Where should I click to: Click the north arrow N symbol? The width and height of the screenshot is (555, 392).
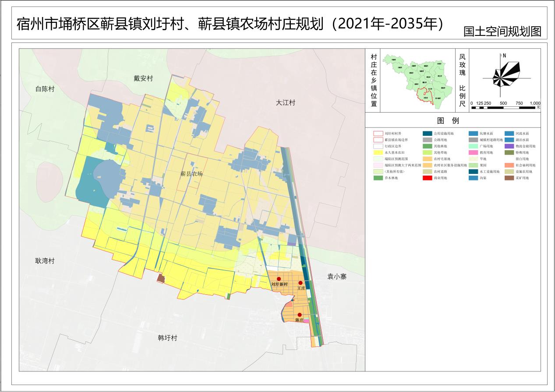point(504,56)
